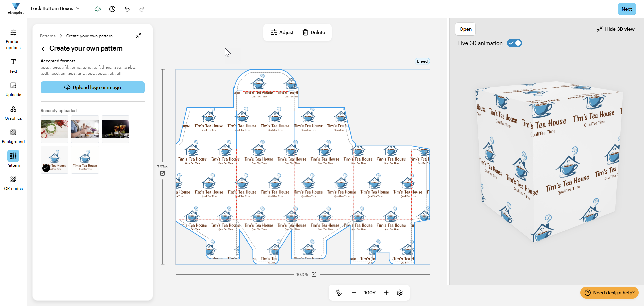Image resolution: width=644 pixels, height=306 pixels.
Task: Open the Text tool panel
Action: [x=13, y=66]
